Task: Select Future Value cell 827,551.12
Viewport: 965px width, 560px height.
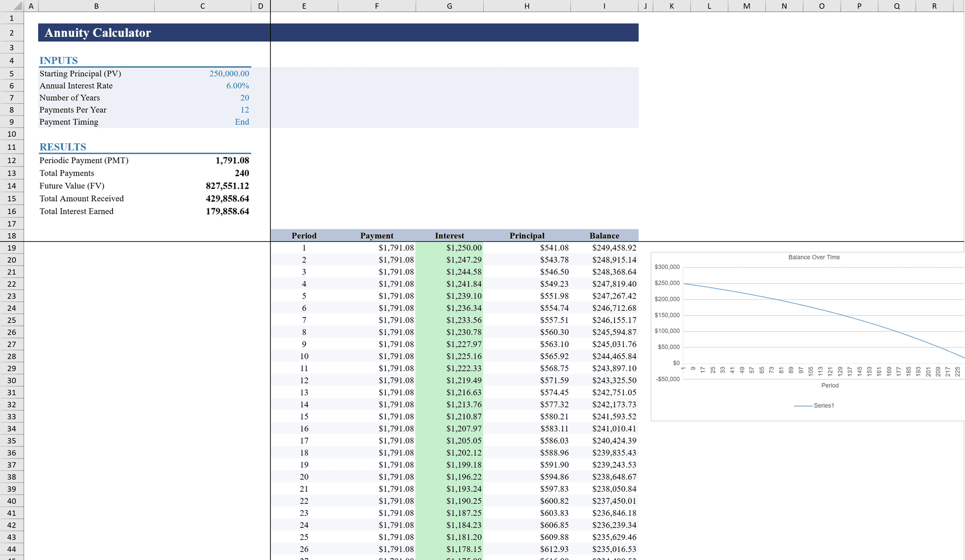Action: click(x=203, y=186)
